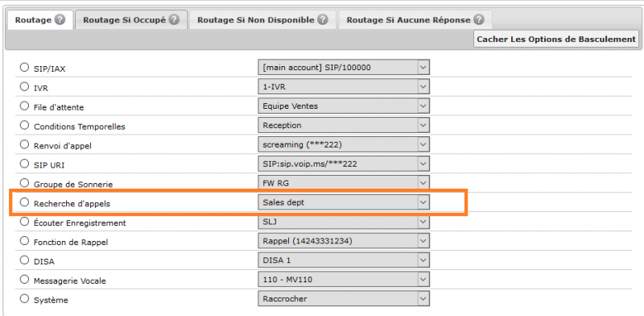Select the Recherche d'appels radio button
The image size is (644, 316).
pyautogui.click(x=25, y=202)
